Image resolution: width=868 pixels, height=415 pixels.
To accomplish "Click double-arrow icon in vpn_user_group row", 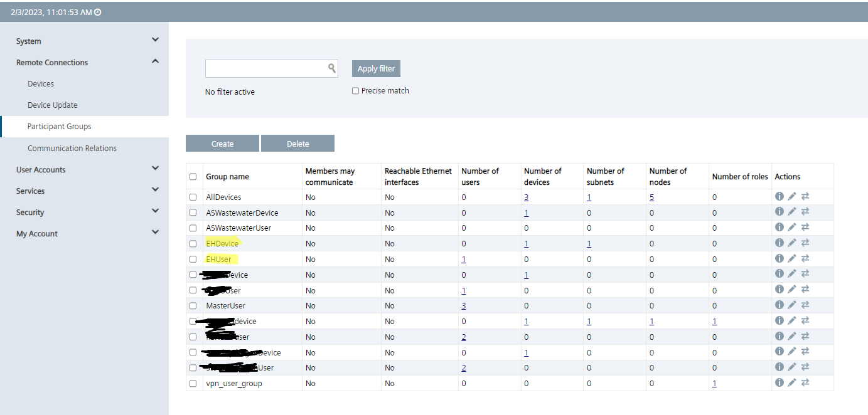I will [805, 382].
